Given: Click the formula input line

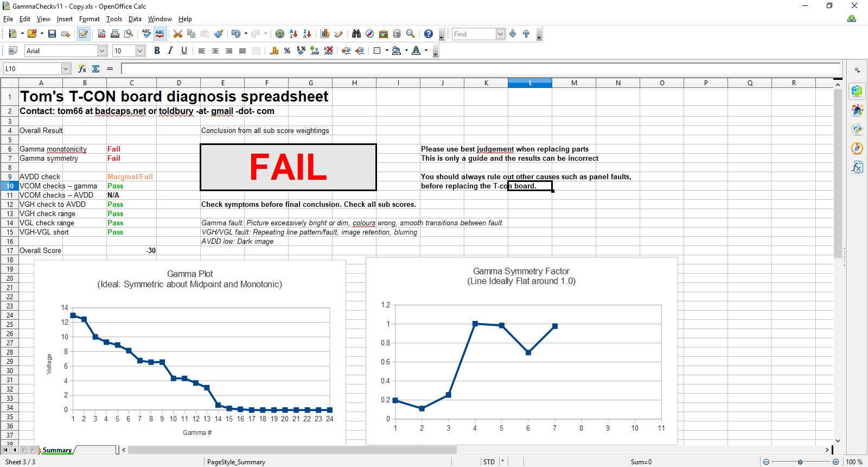Looking at the screenshot, I should point(481,68).
